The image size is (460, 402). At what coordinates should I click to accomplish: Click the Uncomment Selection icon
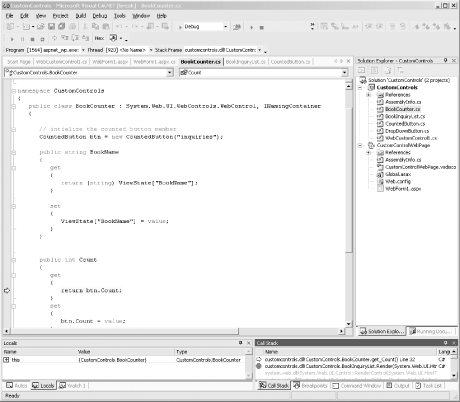pyautogui.click(x=403, y=26)
